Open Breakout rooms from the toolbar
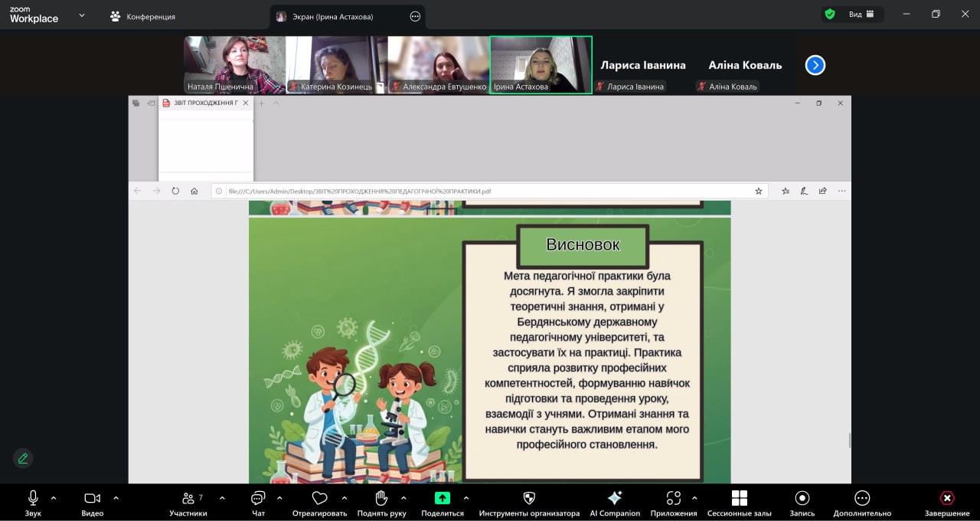980x521 pixels. point(739,499)
